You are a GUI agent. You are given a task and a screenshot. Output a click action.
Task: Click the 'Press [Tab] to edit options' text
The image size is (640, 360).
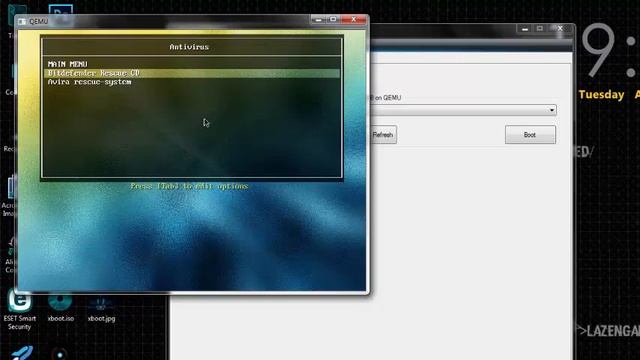click(x=189, y=186)
